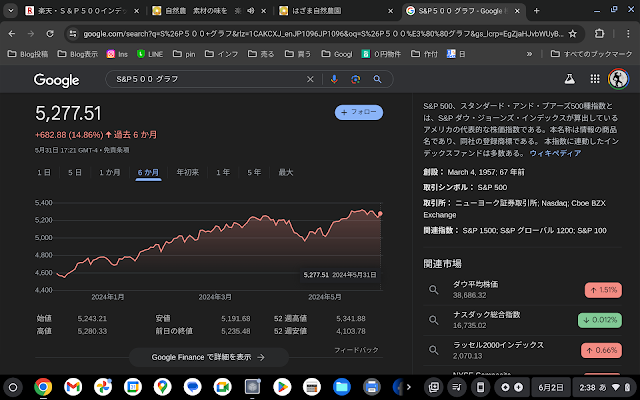640x400 pixels.
Task: Open the Google account avatar
Action: tap(618, 79)
